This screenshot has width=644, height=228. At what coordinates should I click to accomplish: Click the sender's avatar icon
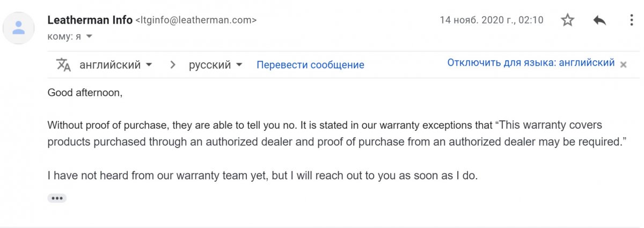pos(19,27)
